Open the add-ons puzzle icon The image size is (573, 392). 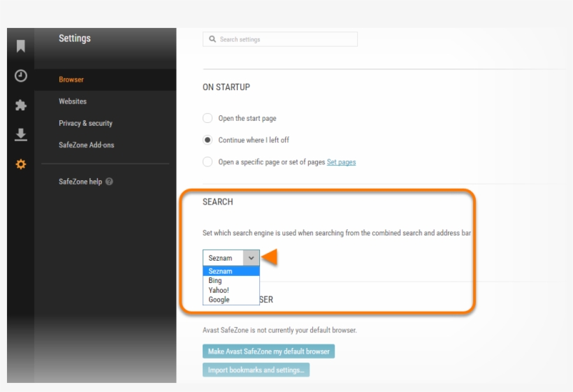(x=21, y=106)
